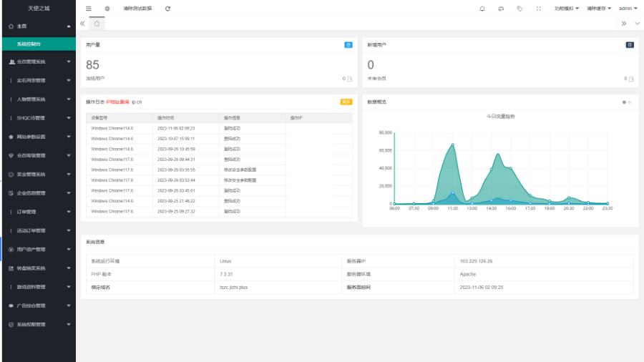Open the admin user dropdown
Image resolution: width=644 pixels, height=362 pixels.
[628, 9]
